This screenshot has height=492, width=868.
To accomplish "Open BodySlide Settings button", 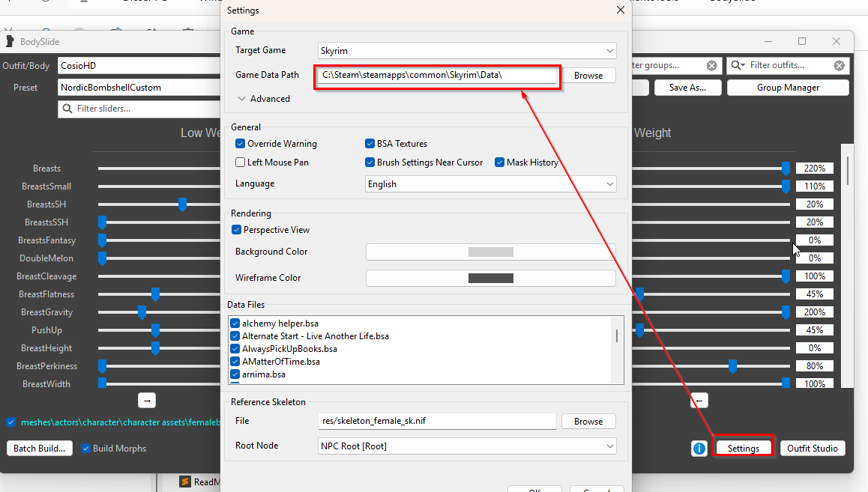I will pos(743,449).
